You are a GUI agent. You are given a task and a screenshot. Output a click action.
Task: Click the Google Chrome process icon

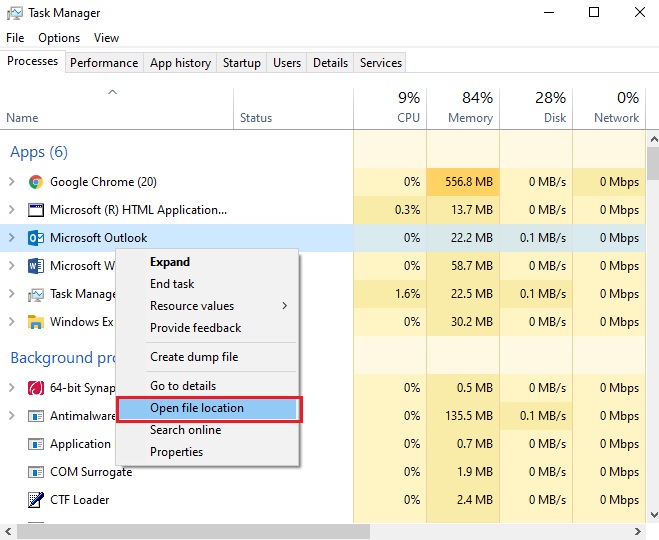(x=36, y=182)
